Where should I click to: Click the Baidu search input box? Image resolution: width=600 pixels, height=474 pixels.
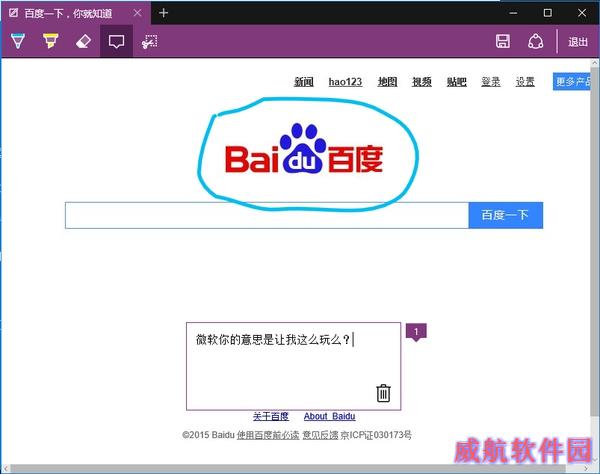pyautogui.click(x=267, y=215)
